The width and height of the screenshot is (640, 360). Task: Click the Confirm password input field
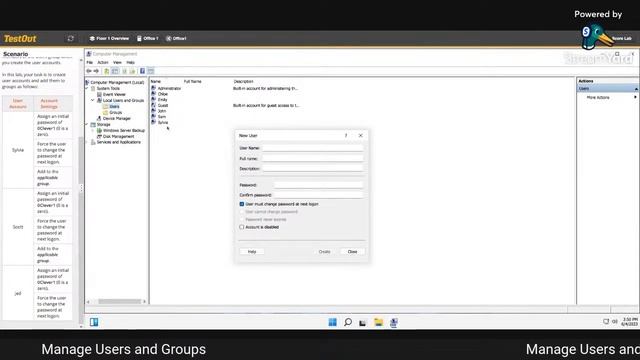pyautogui.click(x=318, y=195)
